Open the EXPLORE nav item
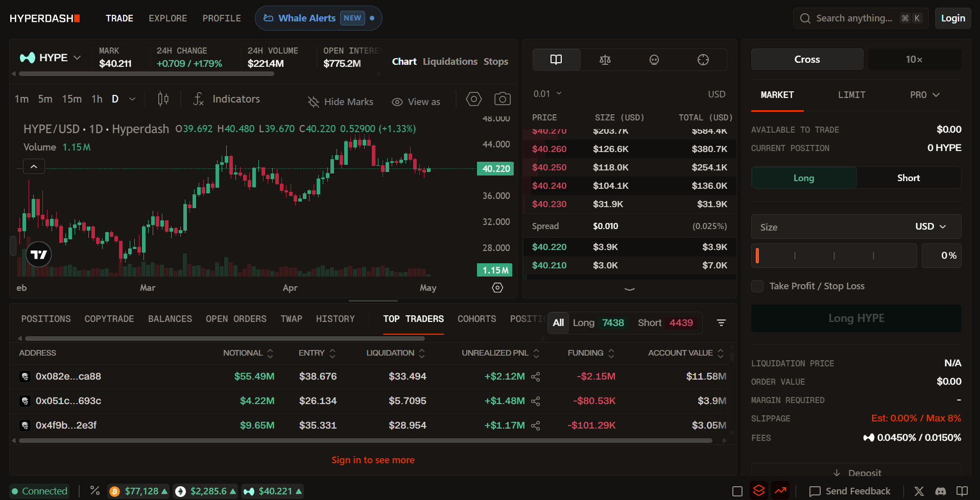This screenshot has width=980, height=500. pos(168,18)
